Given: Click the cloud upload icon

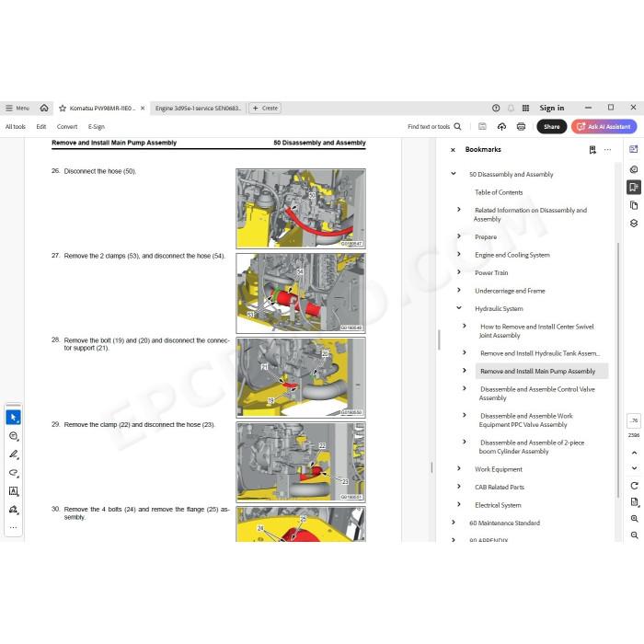Looking at the screenshot, I should tap(501, 127).
